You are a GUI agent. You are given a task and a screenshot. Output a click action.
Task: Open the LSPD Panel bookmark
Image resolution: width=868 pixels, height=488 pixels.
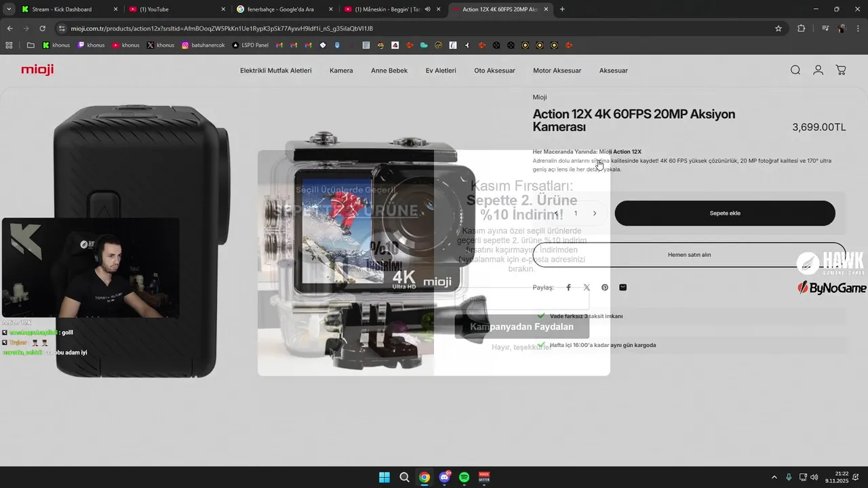coord(250,45)
